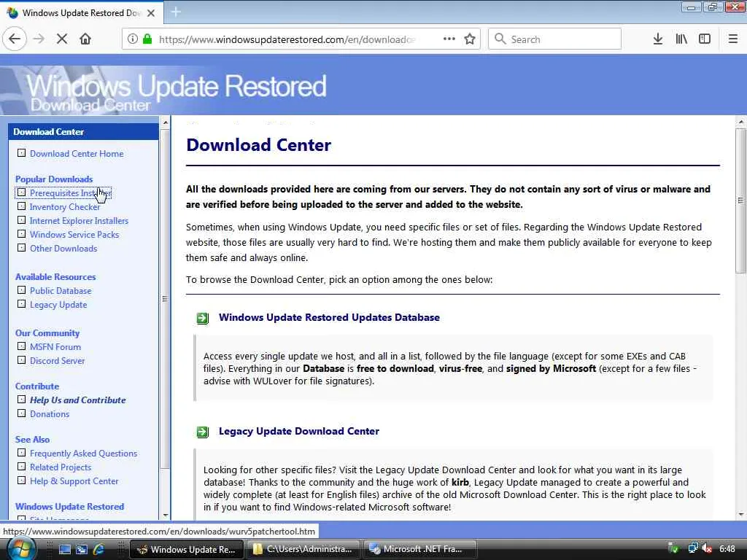Close the Windows Update Restored tab

[151, 13]
